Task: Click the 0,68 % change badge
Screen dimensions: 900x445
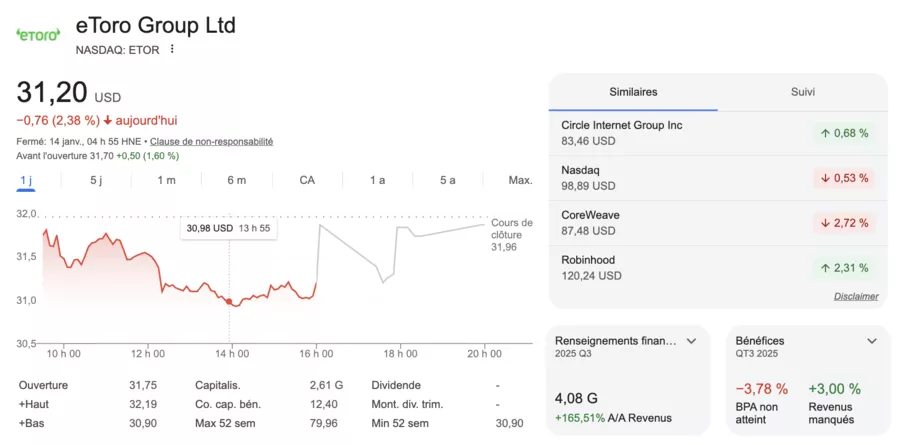Action: 844,133
